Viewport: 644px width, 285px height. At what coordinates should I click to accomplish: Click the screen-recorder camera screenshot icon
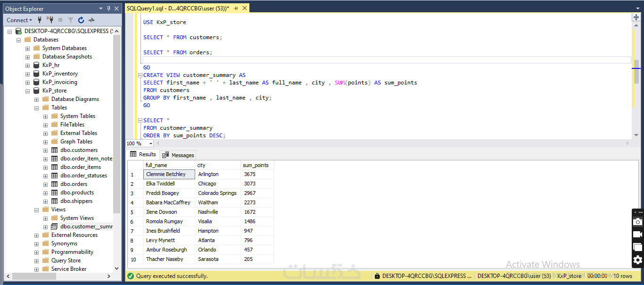[x=637, y=222]
